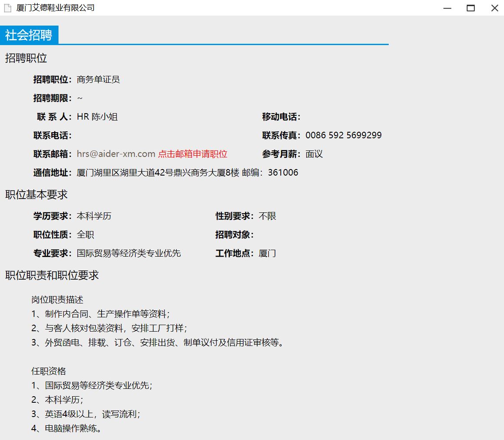Click the 职位职责和职位要求 section heading
This screenshot has width=504, height=440.
52,275
